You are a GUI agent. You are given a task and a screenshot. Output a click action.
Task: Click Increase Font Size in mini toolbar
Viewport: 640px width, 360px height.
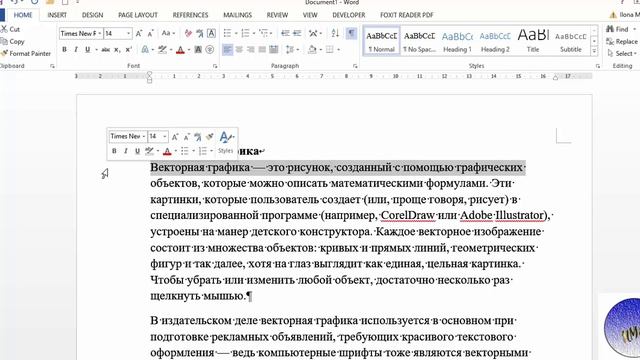click(x=175, y=137)
